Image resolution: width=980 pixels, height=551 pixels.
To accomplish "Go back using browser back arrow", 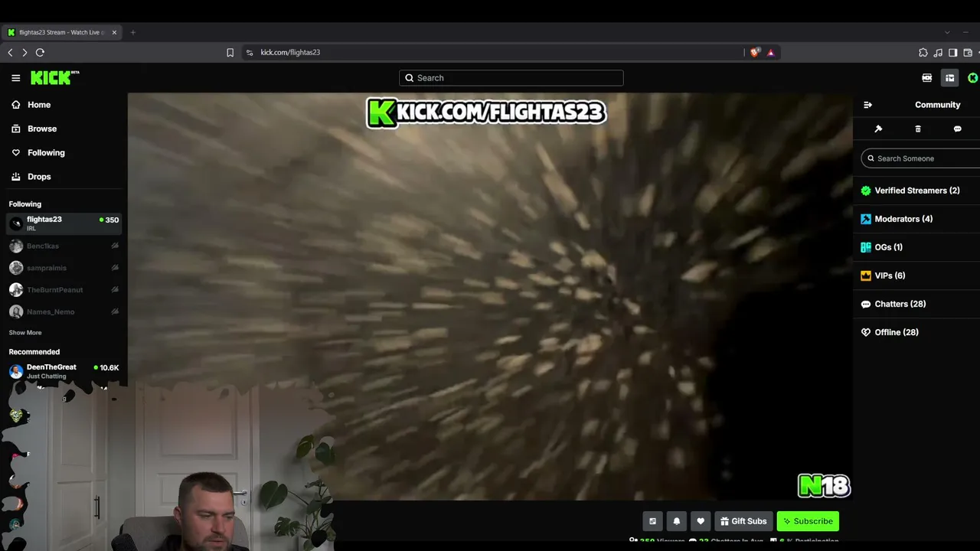I will [x=10, y=53].
